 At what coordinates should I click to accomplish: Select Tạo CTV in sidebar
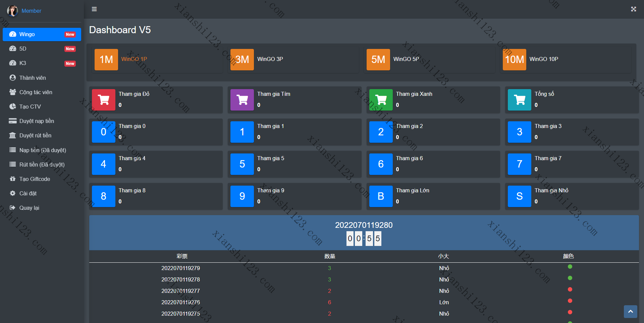coord(42,107)
